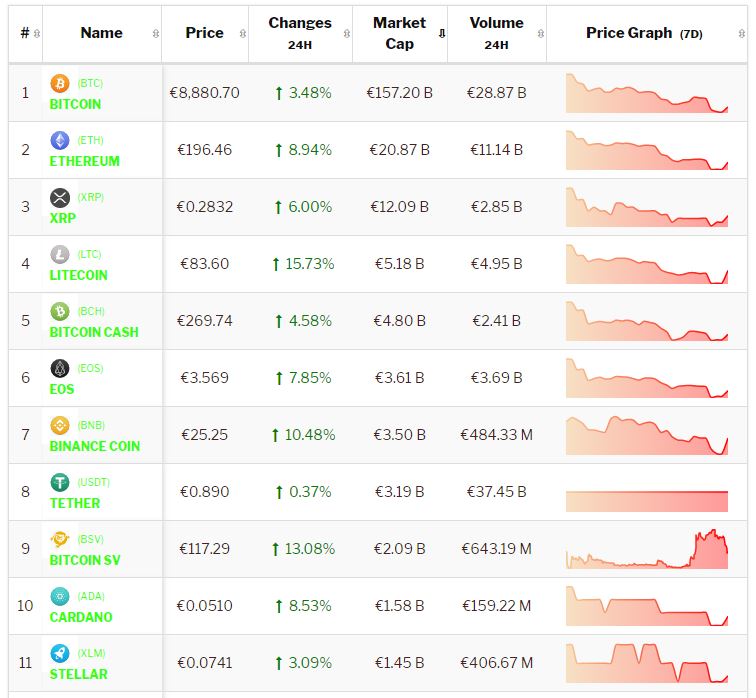Sort by Price column header
This screenshot has height=698, width=756.
[x=204, y=33]
